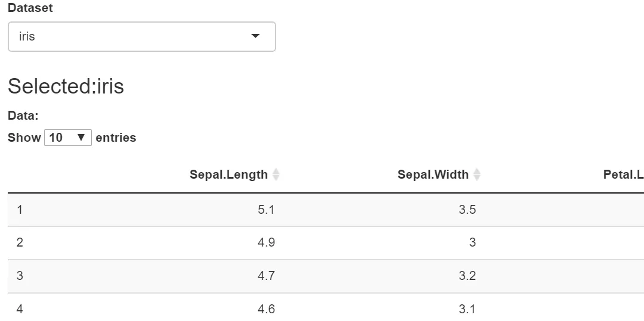Select row number 3 in table
644x321 pixels.
[x=20, y=276]
